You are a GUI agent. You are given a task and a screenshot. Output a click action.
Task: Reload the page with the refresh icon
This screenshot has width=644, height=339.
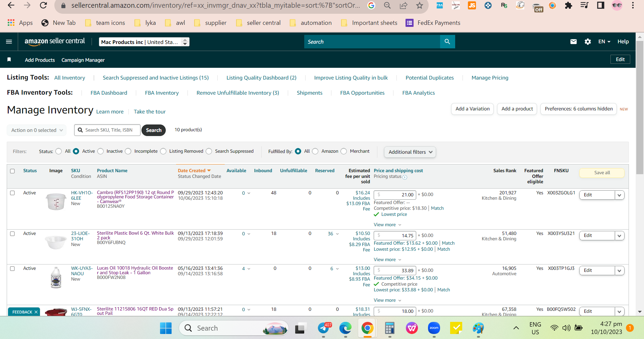coord(43,5)
